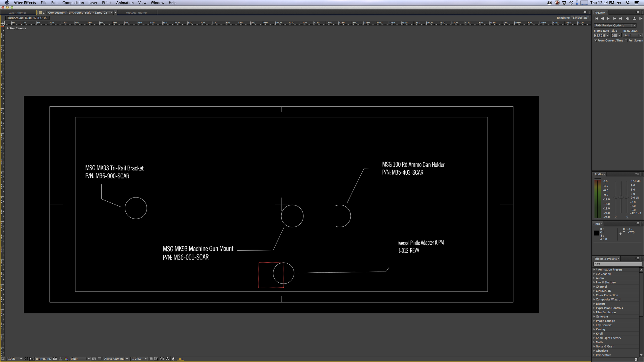Open the RAM Preview Options dropdown
The width and height of the screenshot is (644, 362).
coord(615,25)
